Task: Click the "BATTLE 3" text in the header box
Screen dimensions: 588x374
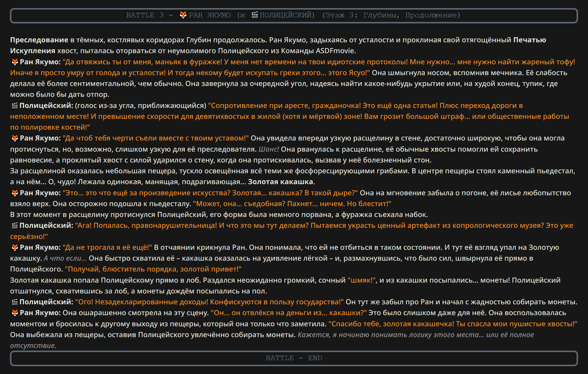Action: point(145,15)
